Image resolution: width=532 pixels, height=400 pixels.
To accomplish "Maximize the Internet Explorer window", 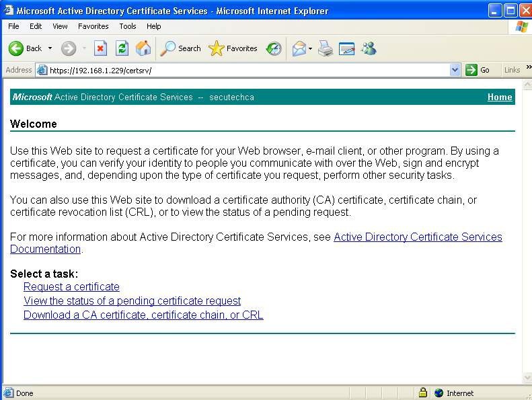I will point(510,11).
